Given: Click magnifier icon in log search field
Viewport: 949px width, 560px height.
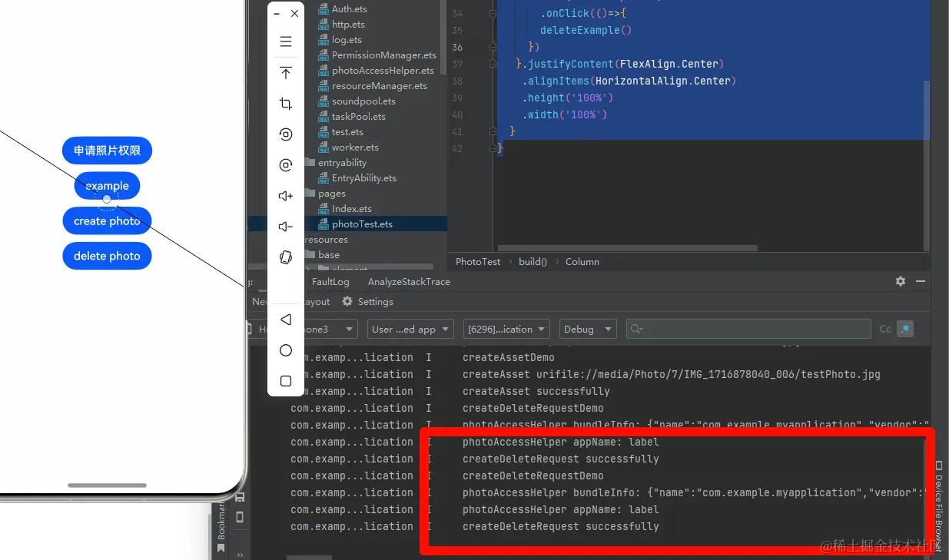Looking at the screenshot, I should (x=635, y=329).
